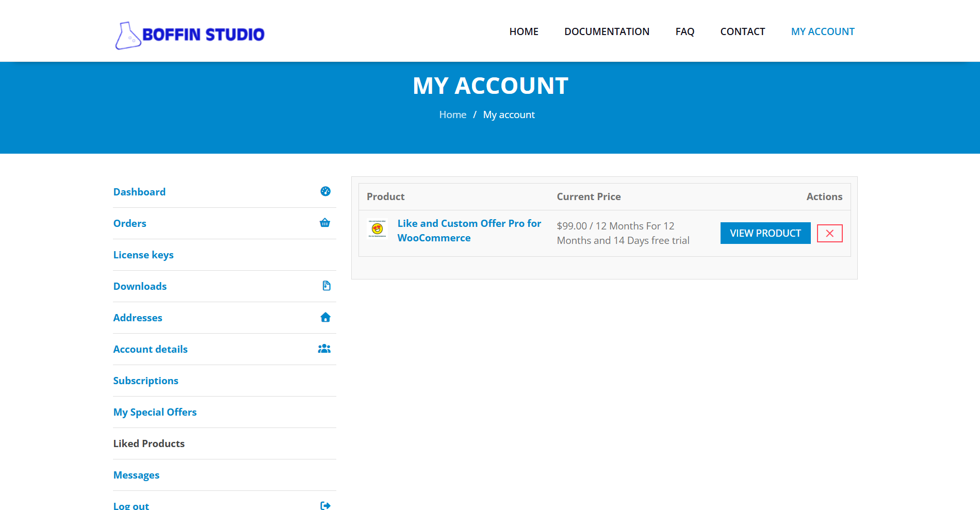Click the Dashboard gauge icon

tap(325, 191)
